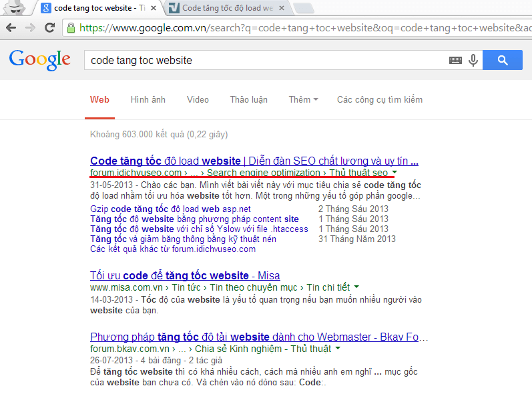Image resolution: width=532 pixels, height=396 pixels.
Task: Click the date '31 Tháng Năm 2013'
Action: 357,239
